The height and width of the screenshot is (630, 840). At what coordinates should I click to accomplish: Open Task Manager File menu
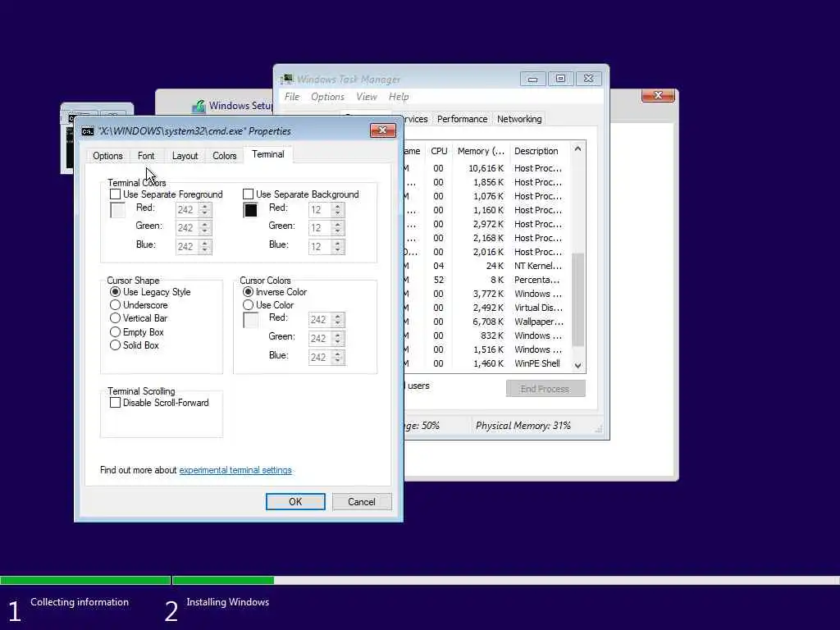point(292,97)
